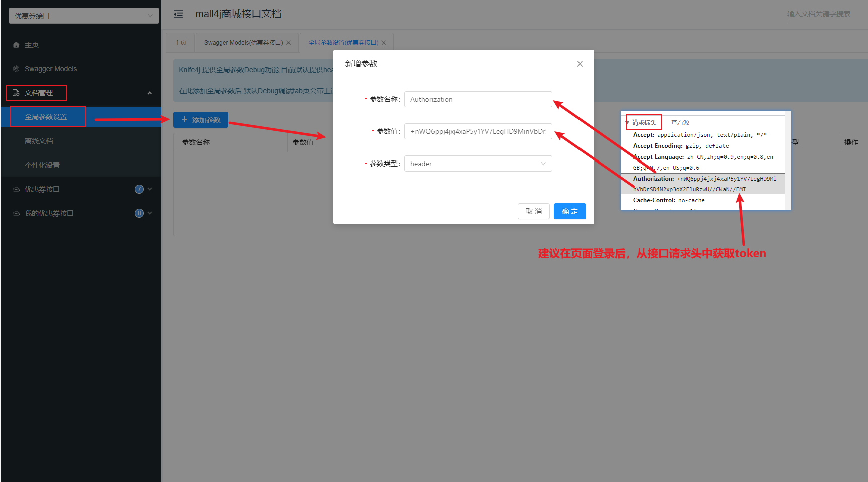
Task: Click the cloud icon beside 我的优惠券接口
Action: click(x=16, y=213)
